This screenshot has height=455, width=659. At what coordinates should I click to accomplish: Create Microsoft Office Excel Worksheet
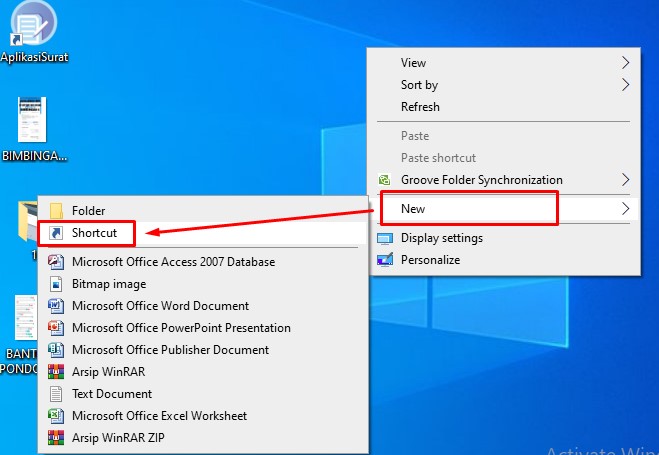click(203, 416)
